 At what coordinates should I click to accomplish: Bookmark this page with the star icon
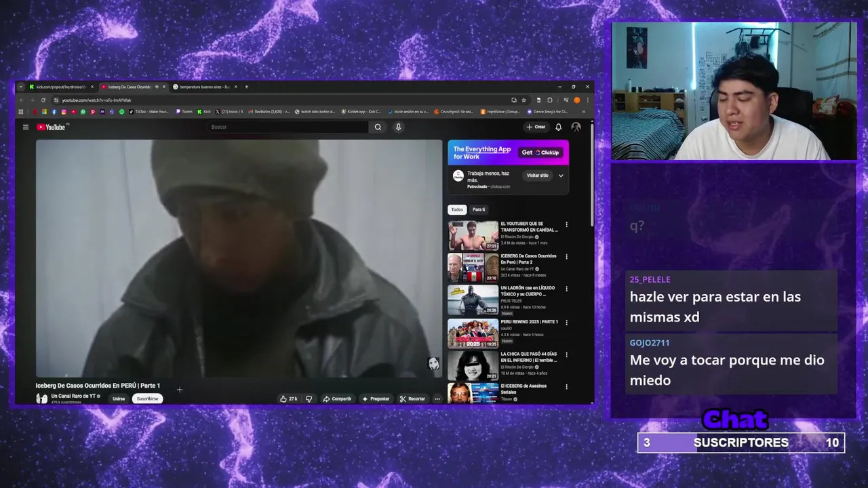coord(524,100)
